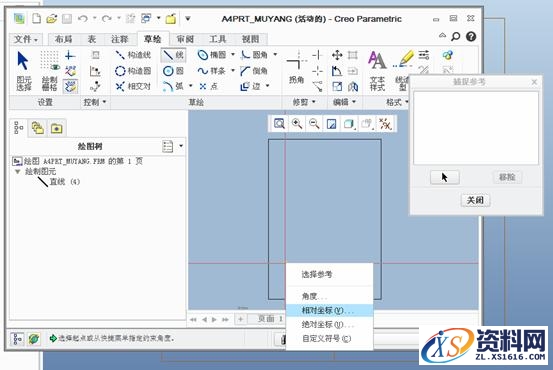
Task: Click the 文本样式 text style icon
Action: pos(377,71)
